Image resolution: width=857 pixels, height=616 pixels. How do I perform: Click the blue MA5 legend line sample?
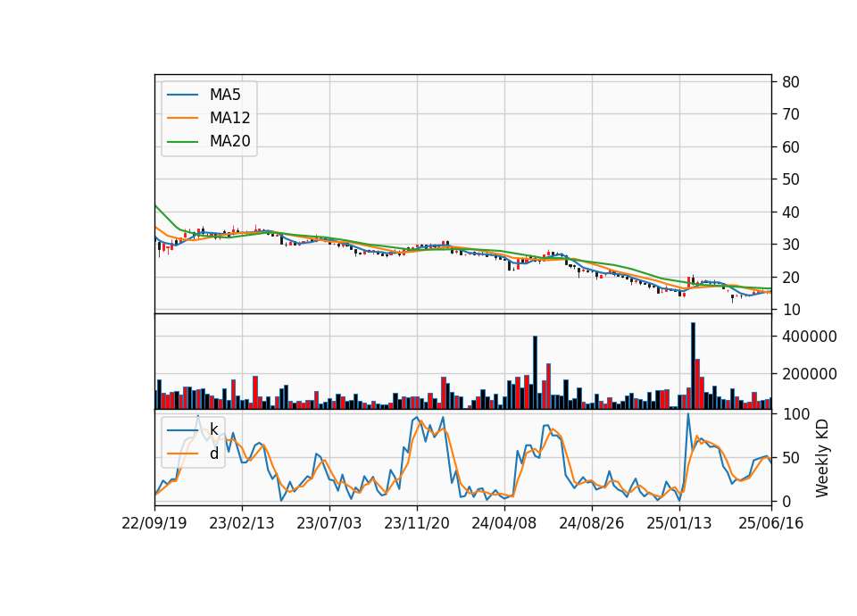pyautogui.click(x=182, y=96)
